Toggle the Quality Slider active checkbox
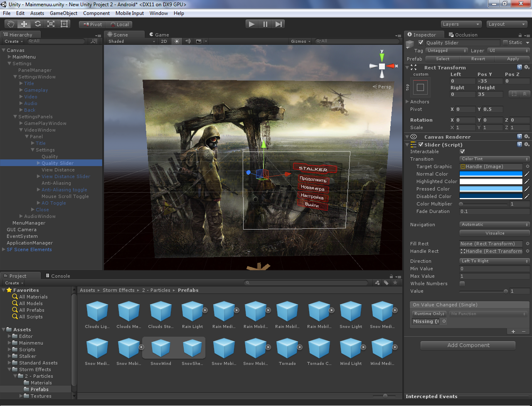 [x=421, y=42]
